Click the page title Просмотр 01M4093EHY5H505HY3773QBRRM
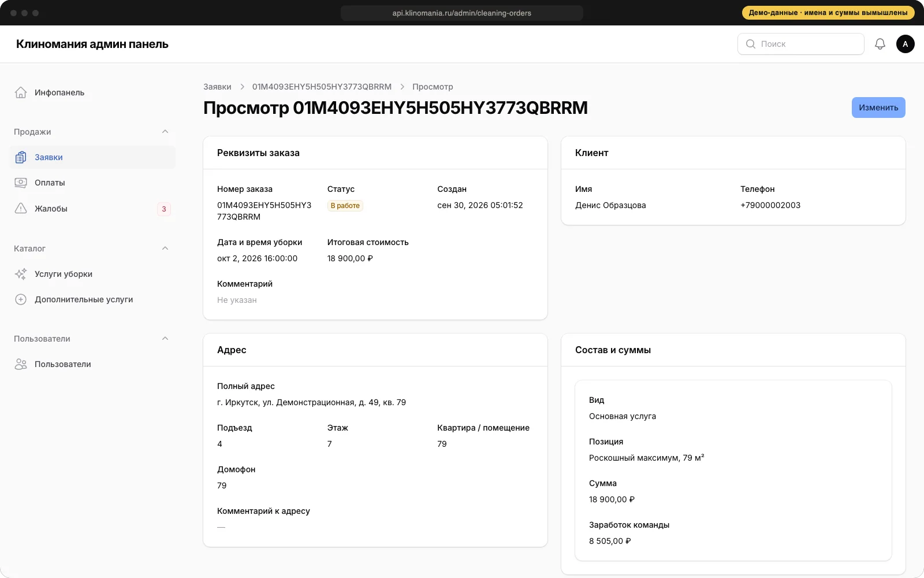The image size is (924, 578). [x=396, y=108]
